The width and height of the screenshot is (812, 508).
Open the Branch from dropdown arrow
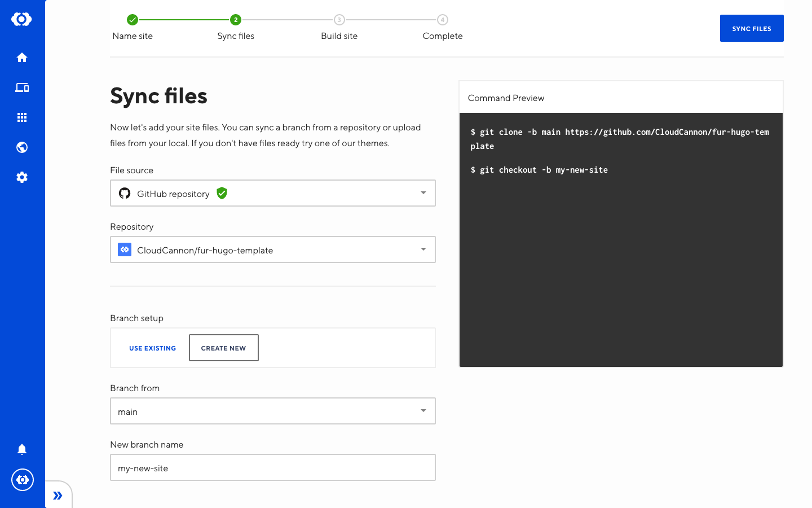point(423,411)
